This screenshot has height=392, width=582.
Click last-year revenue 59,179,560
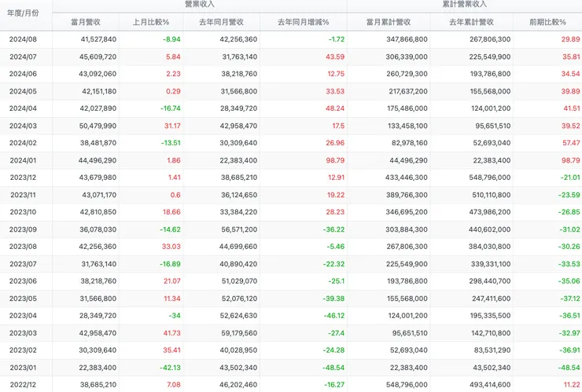click(239, 332)
